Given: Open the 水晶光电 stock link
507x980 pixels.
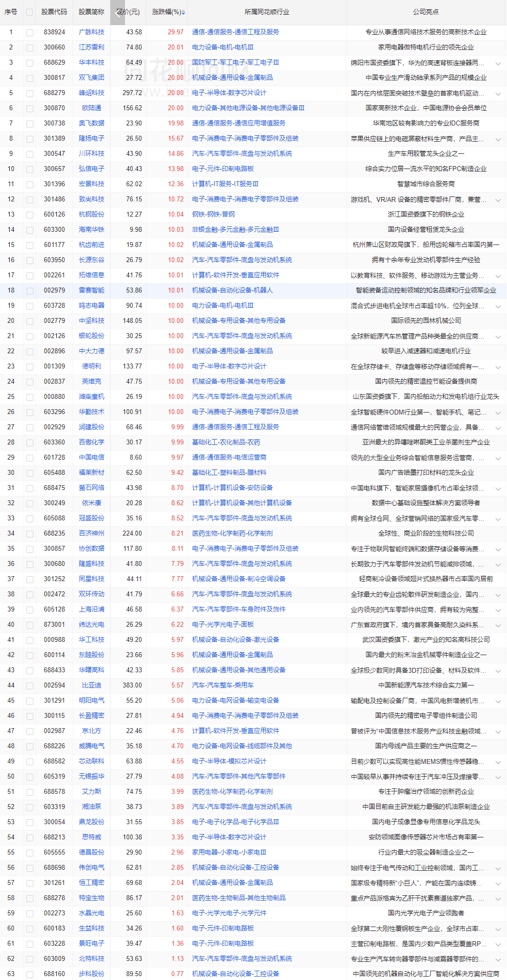Looking at the screenshot, I should (92, 913).
